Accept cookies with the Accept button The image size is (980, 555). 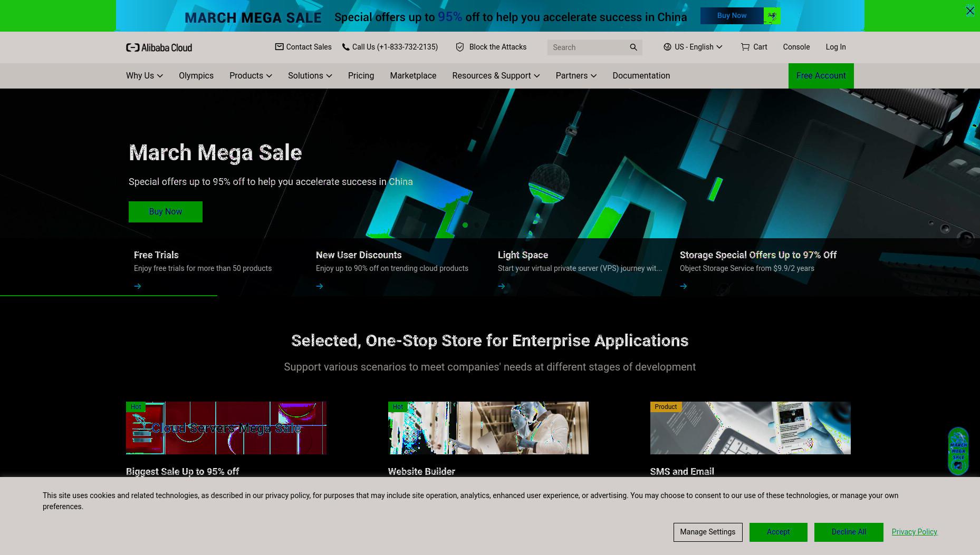[778, 532]
